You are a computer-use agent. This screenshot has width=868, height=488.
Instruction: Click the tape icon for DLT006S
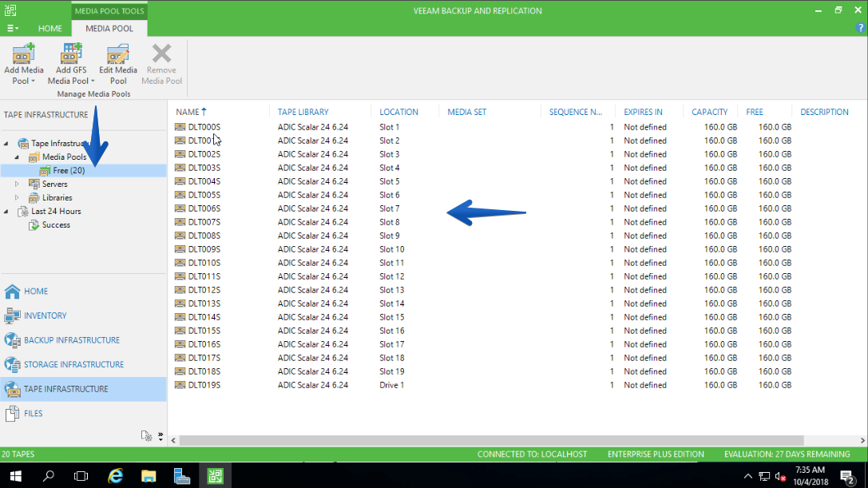click(x=180, y=208)
